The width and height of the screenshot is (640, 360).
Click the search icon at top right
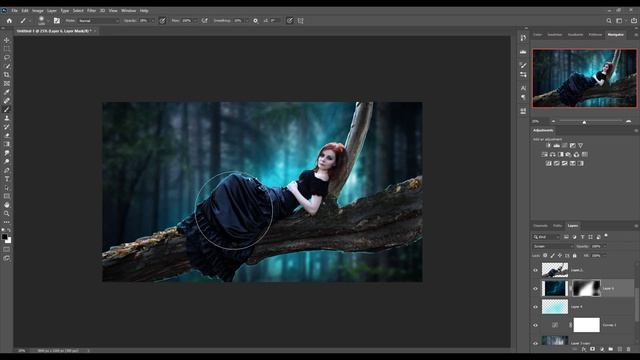coord(609,20)
